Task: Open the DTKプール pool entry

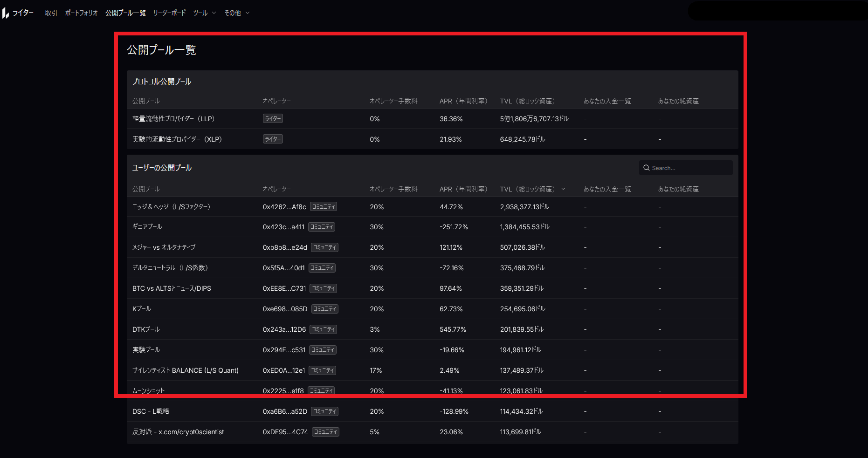Action: [x=146, y=329]
